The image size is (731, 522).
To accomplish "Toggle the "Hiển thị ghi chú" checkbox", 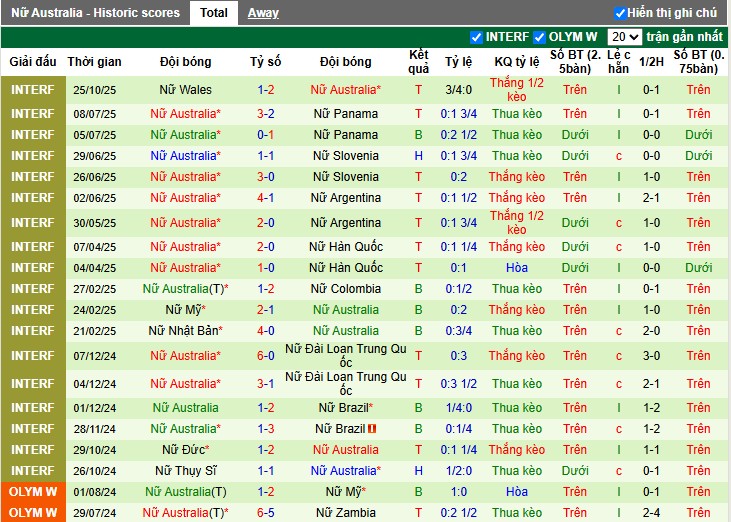I will (619, 13).
